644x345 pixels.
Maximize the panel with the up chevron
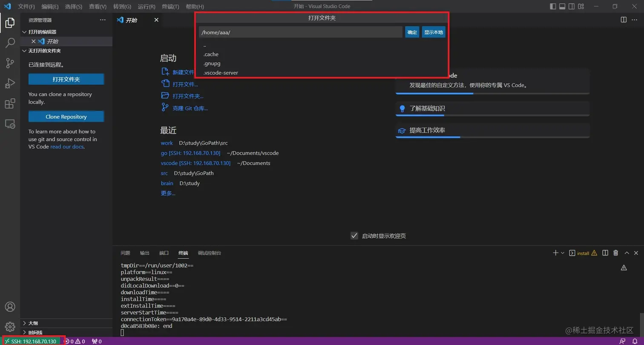tap(627, 253)
